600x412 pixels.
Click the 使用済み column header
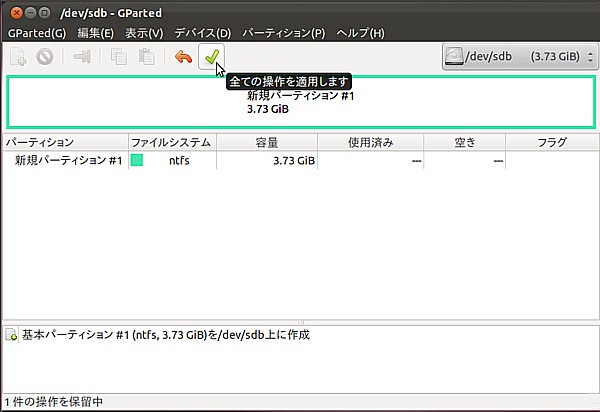(x=370, y=142)
